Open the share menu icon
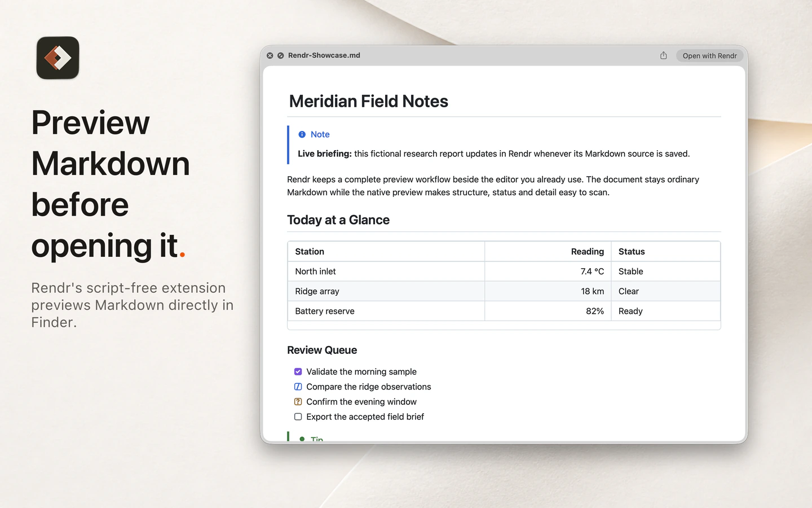Screen dimensions: 812x508 (664, 55)
